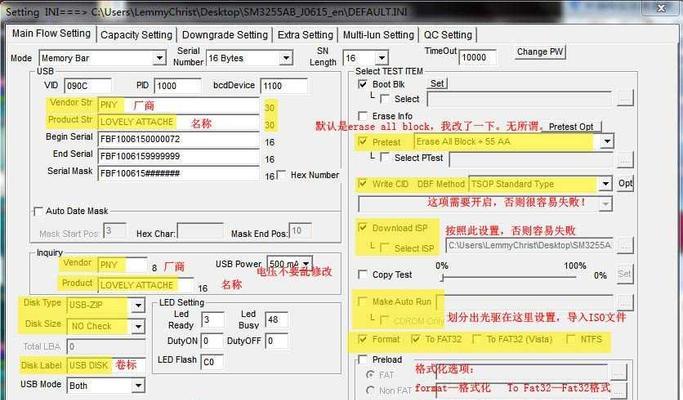The image size is (683, 400).
Task: Click the Set button next to Boot Blk
Action: click(x=437, y=84)
